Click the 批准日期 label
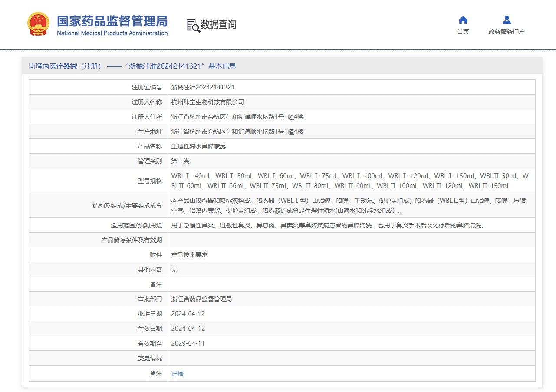556x392 pixels. tap(150, 314)
